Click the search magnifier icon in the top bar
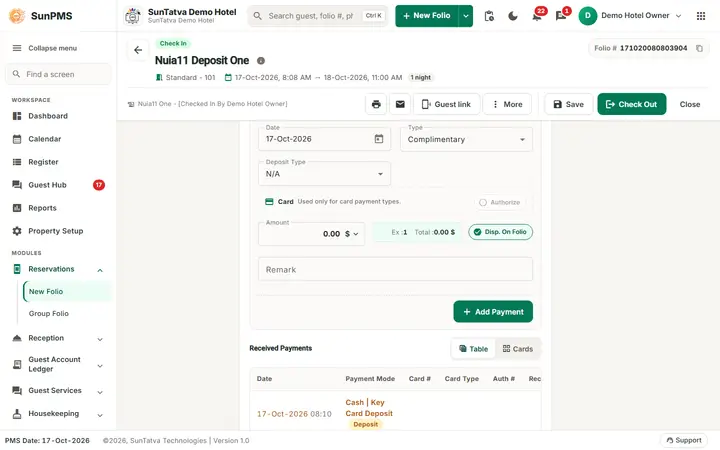This screenshot has width=720, height=450. coord(258,16)
